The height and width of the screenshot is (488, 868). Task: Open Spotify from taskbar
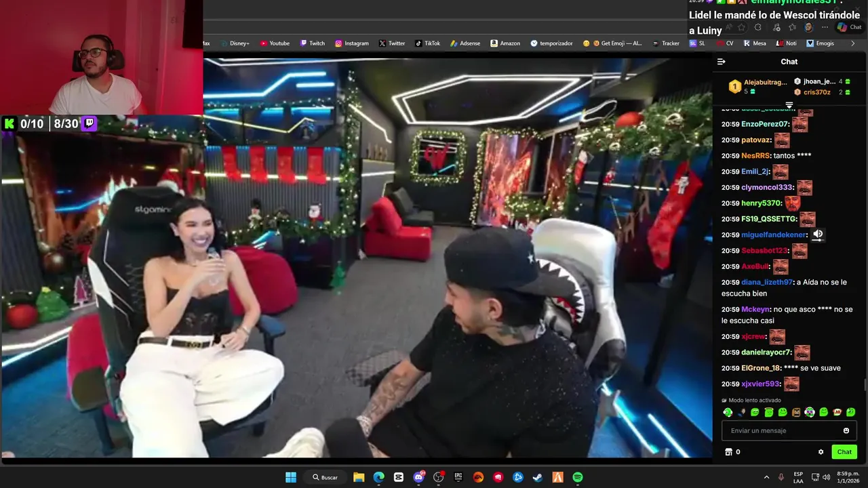[x=578, y=477]
